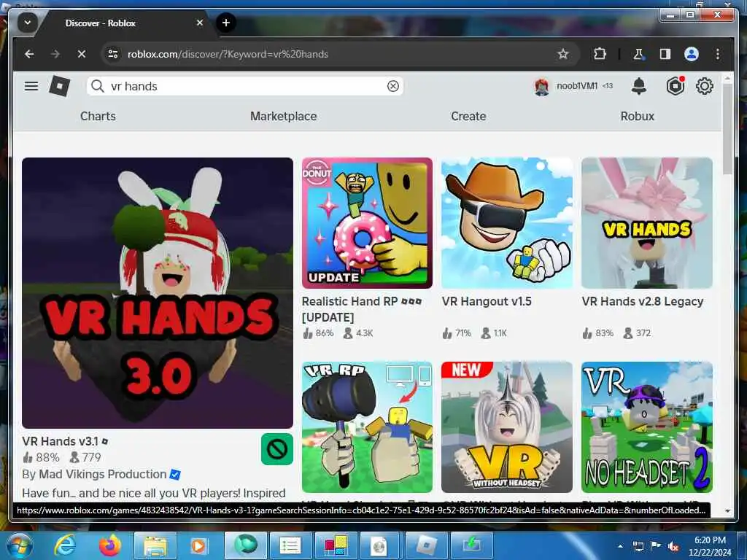Open the NEW VR Without Headset thumbnail
Viewport: 747px width, 560px height.
coord(507,427)
